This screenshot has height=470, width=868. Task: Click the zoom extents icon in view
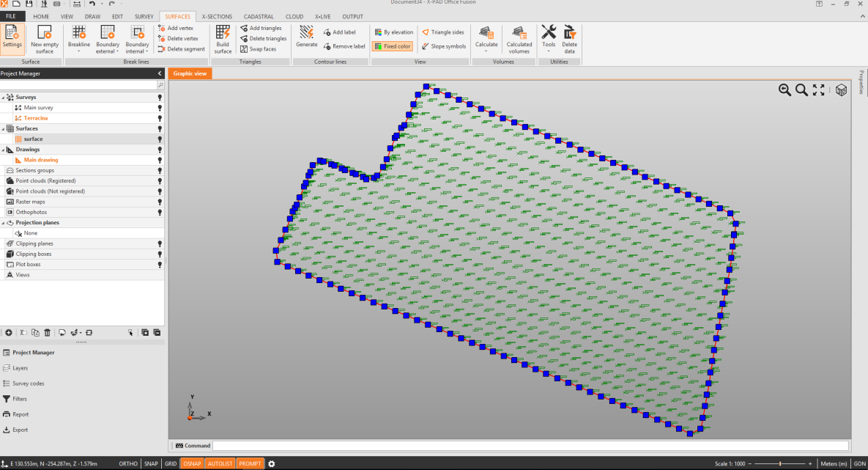tap(819, 89)
